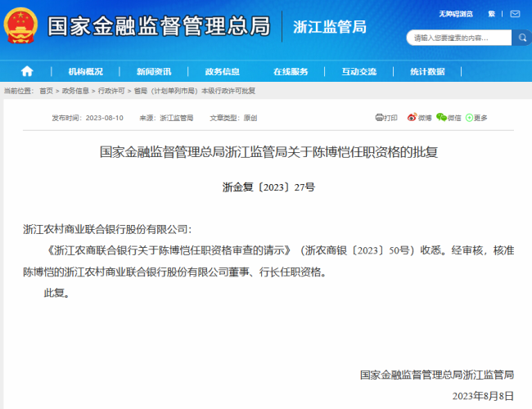Share via Weibo icon
This screenshot has width=532, height=409.
pos(412,117)
